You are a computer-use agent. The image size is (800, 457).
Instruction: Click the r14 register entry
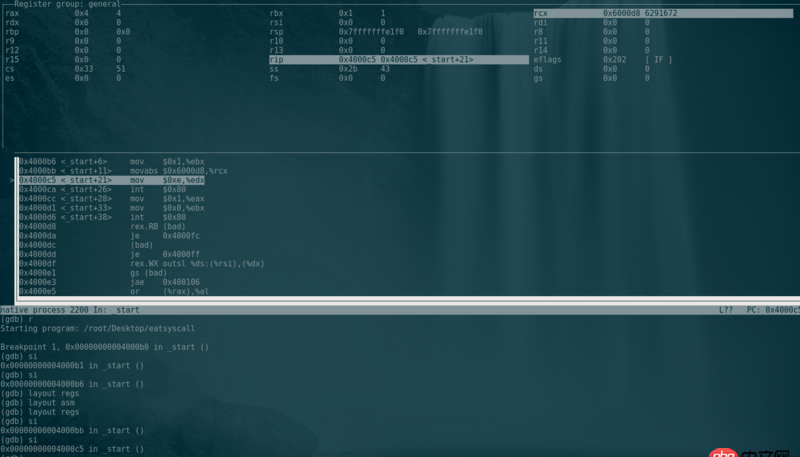click(592, 50)
